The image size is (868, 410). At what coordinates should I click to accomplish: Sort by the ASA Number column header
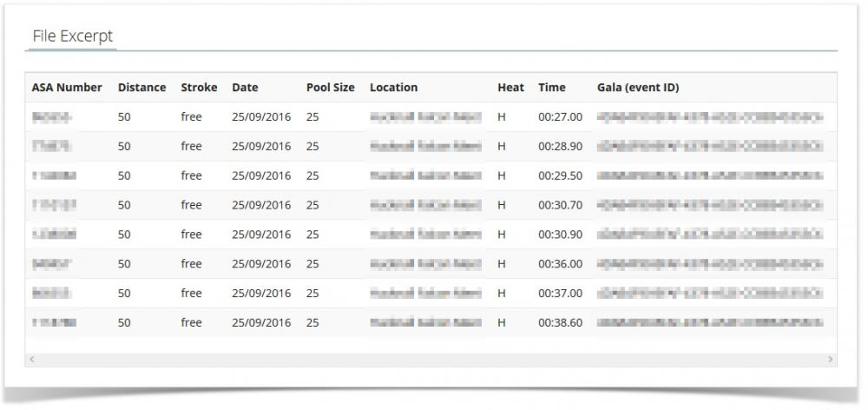[67, 88]
